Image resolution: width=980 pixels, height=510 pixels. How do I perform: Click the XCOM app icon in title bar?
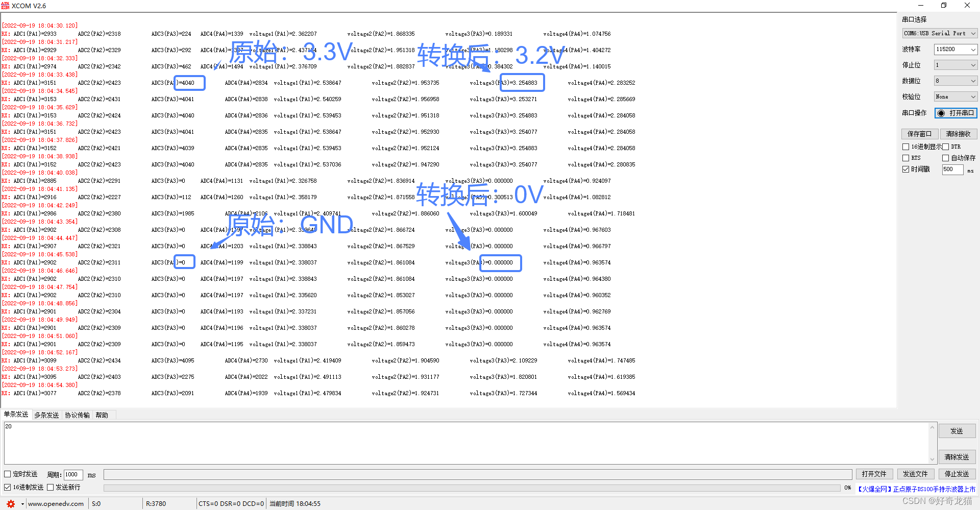click(5, 6)
